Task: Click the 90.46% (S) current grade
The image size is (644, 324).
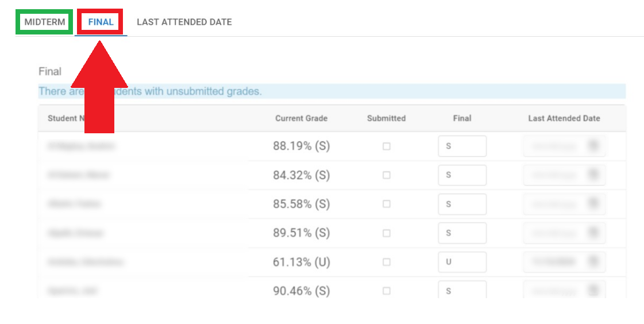Action: coord(302,291)
